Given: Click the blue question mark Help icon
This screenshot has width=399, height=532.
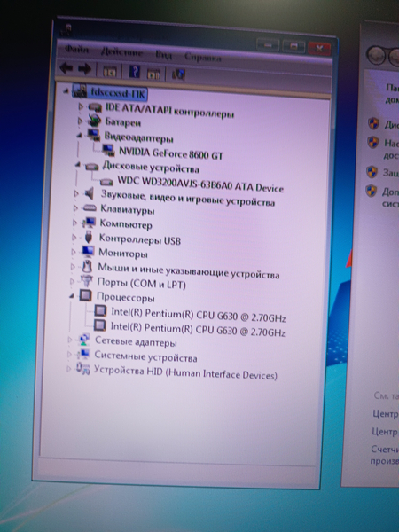Looking at the screenshot, I should 135,72.
